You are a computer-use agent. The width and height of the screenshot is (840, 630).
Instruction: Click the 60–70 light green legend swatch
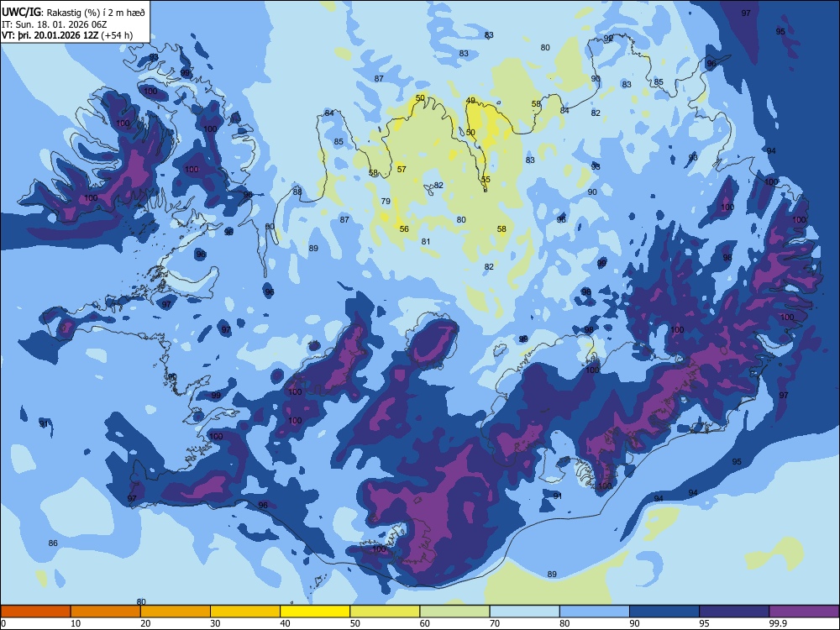click(454, 612)
